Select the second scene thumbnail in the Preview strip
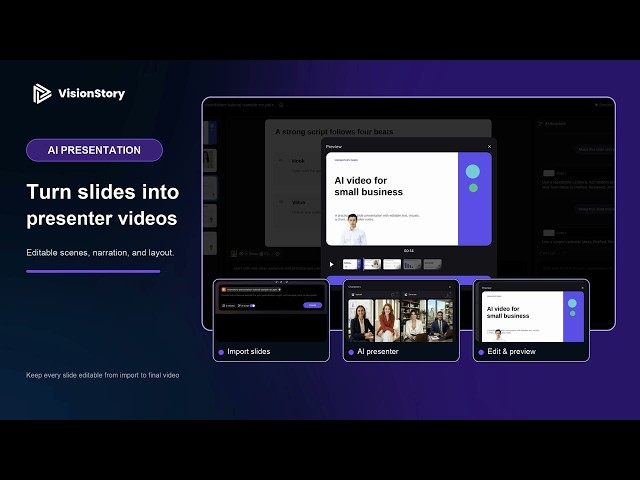Screen dimensions: 640x480 pos(372,264)
